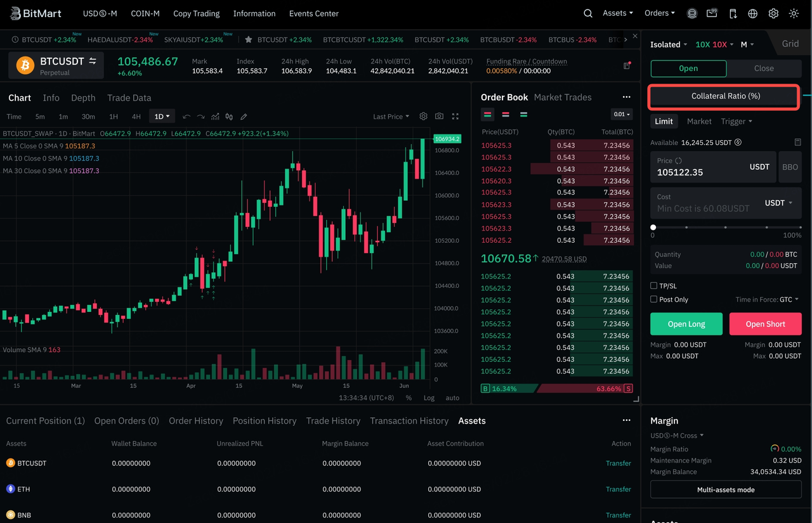Click the Open Long button

[686, 324]
